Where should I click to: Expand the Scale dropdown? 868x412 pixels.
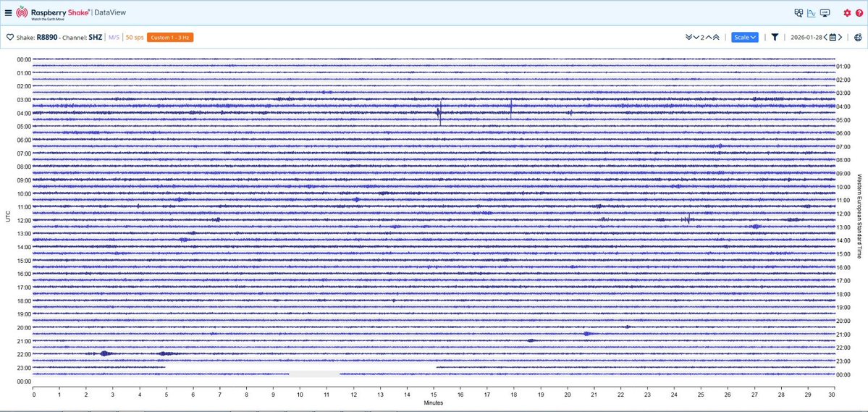pyautogui.click(x=744, y=37)
